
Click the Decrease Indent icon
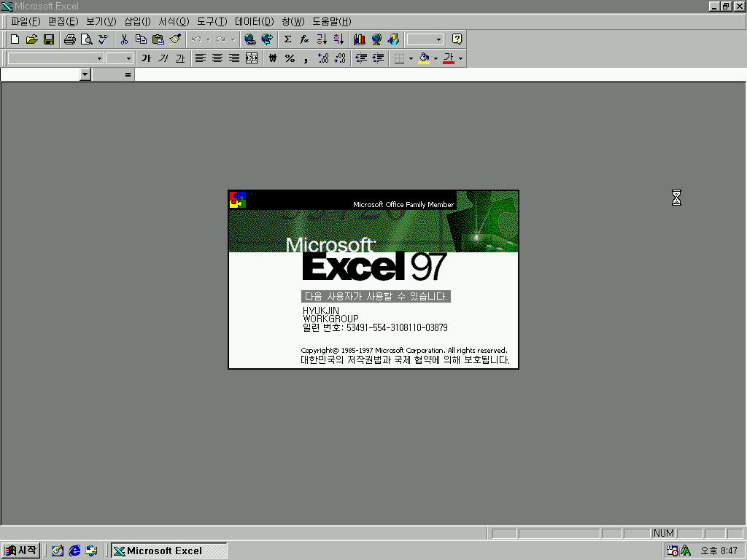[x=361, y=58]
